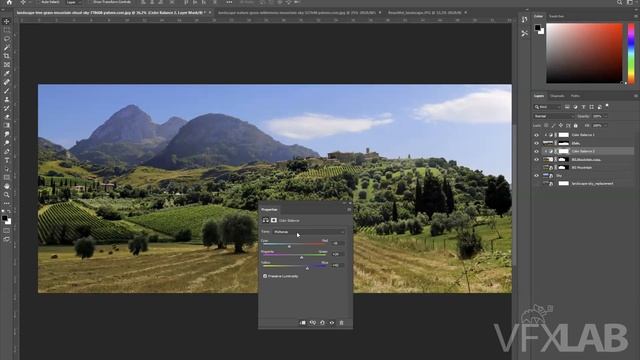Select the Color panel tab
Screen dimensions: 640x360
click(538, 16)
